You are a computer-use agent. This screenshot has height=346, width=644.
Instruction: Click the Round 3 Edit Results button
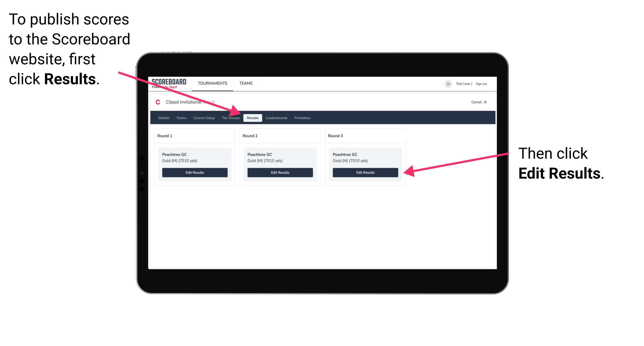point(365,173)
